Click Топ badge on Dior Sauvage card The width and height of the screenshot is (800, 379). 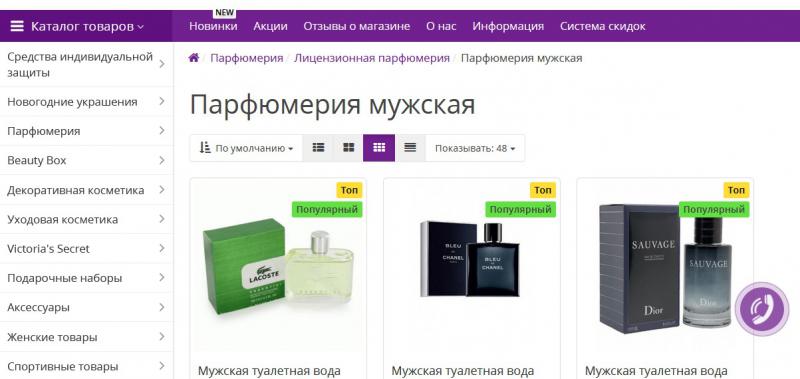pos(736,190)
